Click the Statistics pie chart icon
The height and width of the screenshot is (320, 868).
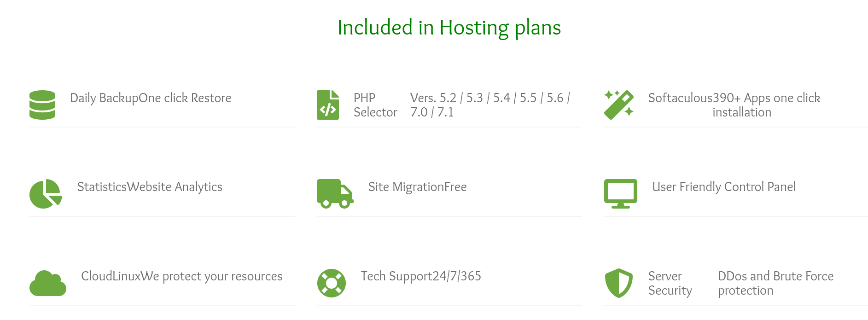click(46, 194)
